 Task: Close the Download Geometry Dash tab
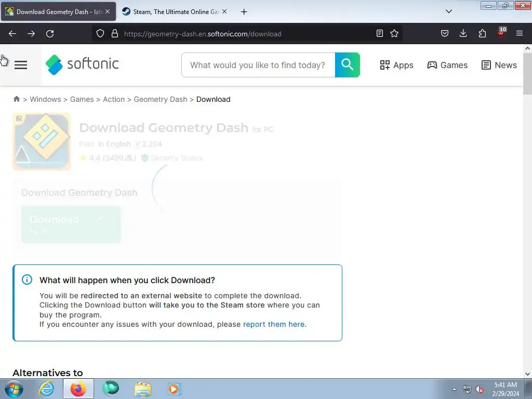(x=108, y=11)
